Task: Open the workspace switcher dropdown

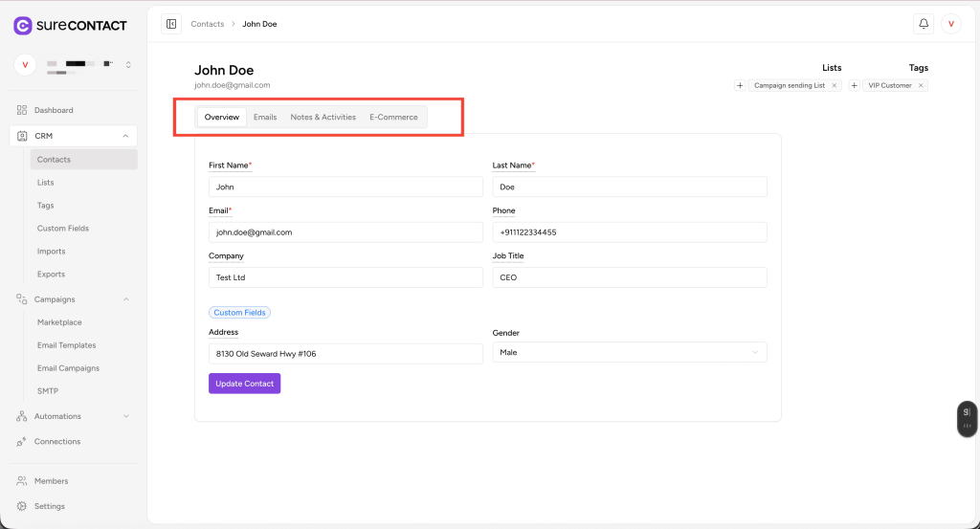Action: coord(128,65)
